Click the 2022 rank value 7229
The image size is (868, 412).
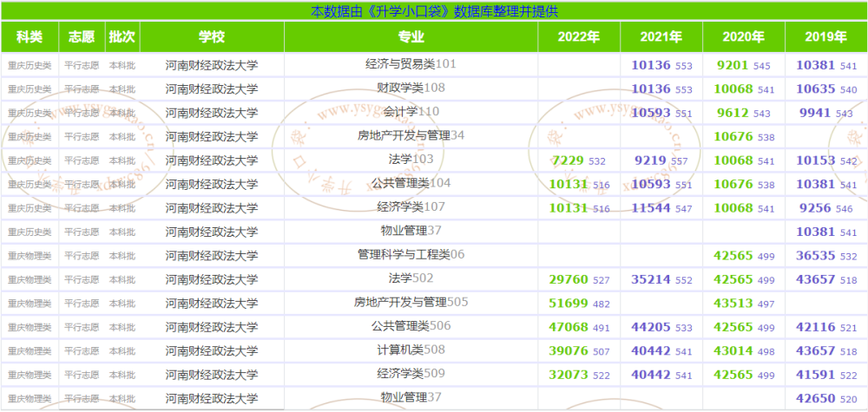click(568, 160)
